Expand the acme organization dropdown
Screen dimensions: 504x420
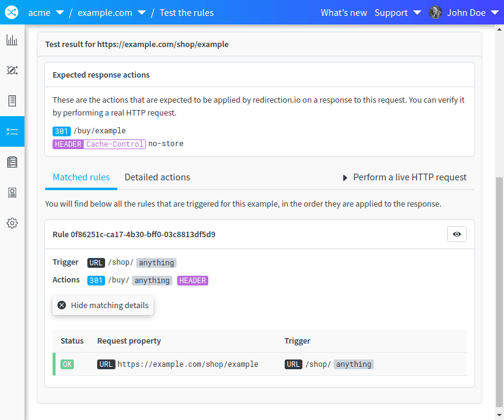(x=60, y=13)
